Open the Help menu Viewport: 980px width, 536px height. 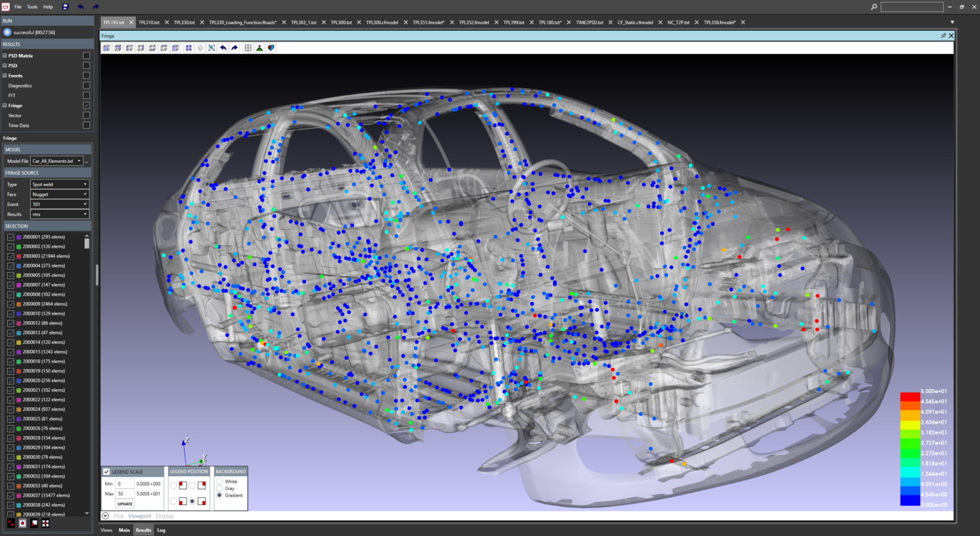[x=48, y=7]
